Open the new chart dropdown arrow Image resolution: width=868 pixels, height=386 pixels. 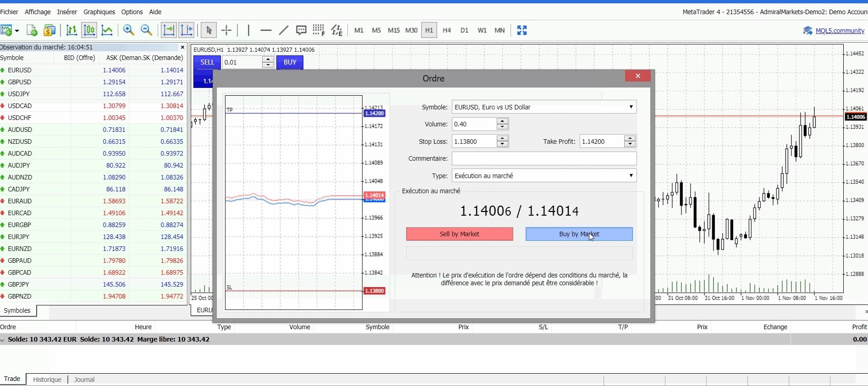coord(17,31)
